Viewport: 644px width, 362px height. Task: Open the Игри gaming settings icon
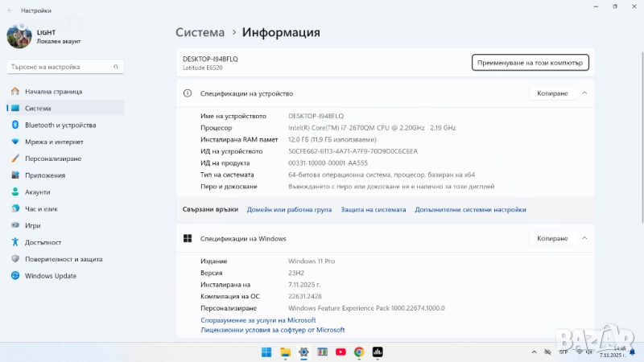14,225
